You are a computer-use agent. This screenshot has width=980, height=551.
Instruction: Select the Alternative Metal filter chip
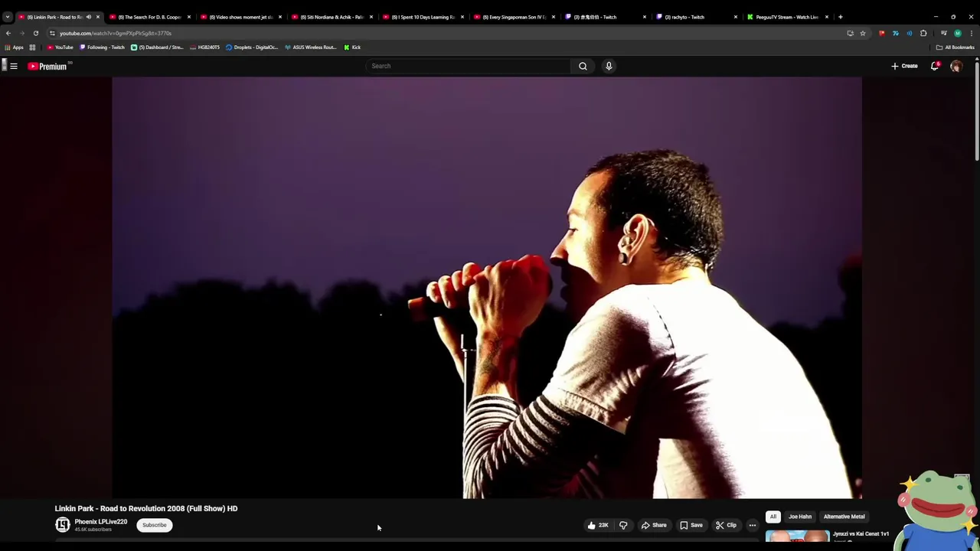pos(844,517)
